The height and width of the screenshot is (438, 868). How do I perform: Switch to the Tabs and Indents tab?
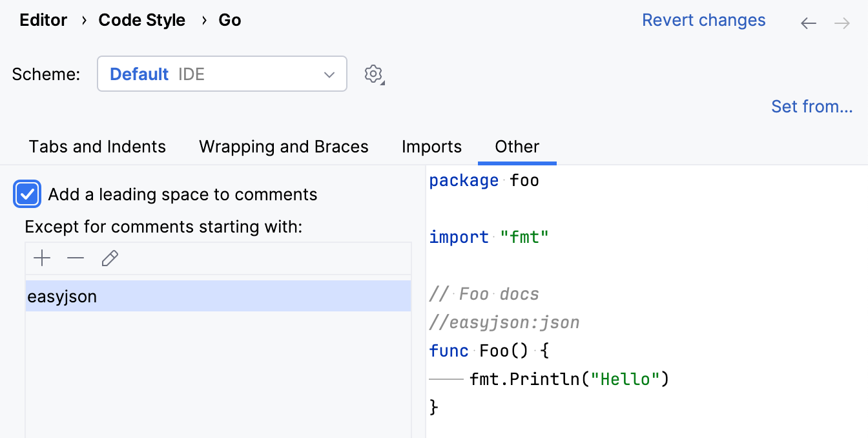click(x=97, y=147)
